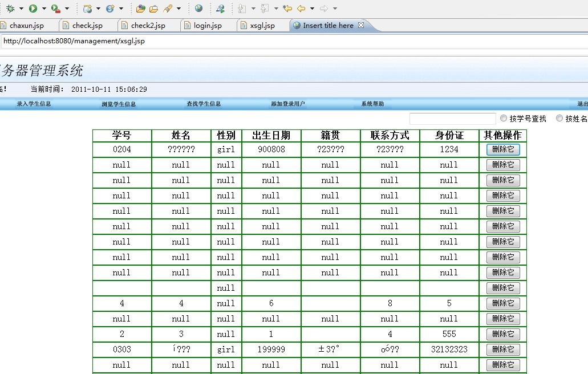Expand the Next Annotation dropdown arrow
The height and width of the screenshot is (374, 588).
click(x=253, y=8)
